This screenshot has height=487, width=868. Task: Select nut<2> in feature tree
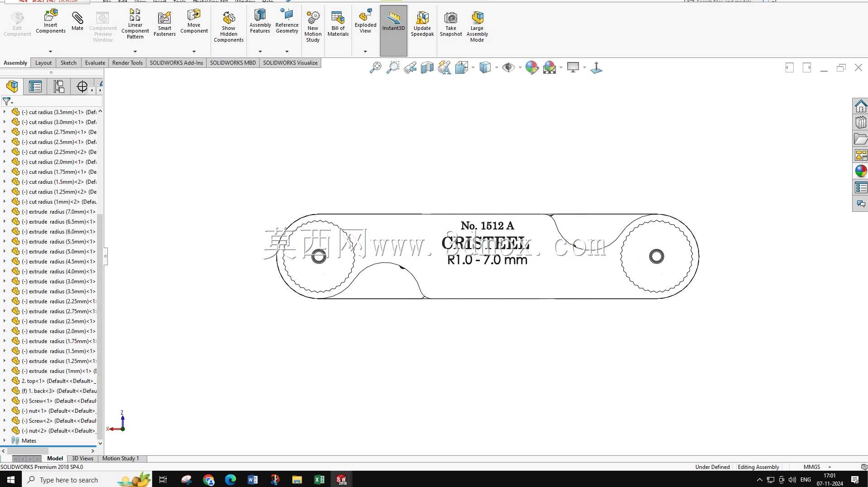pyautogui.click(x=54, y=430)
